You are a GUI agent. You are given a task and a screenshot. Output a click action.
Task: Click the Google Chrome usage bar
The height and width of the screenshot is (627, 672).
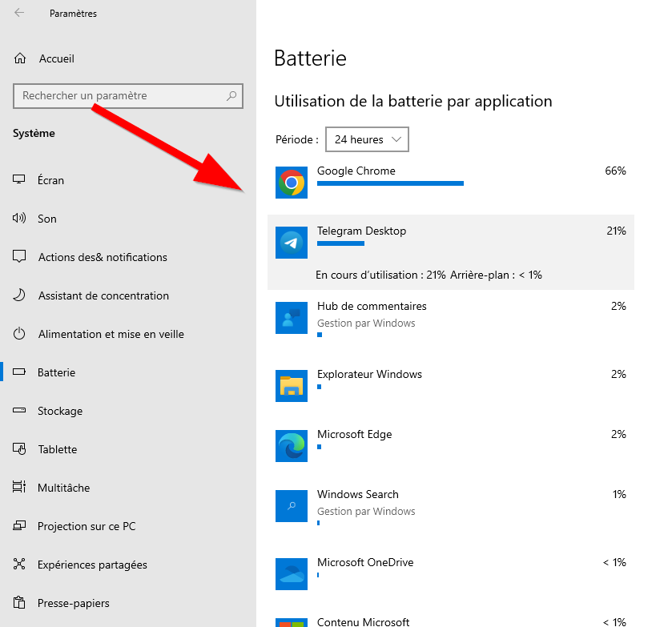tap(390, 183)
